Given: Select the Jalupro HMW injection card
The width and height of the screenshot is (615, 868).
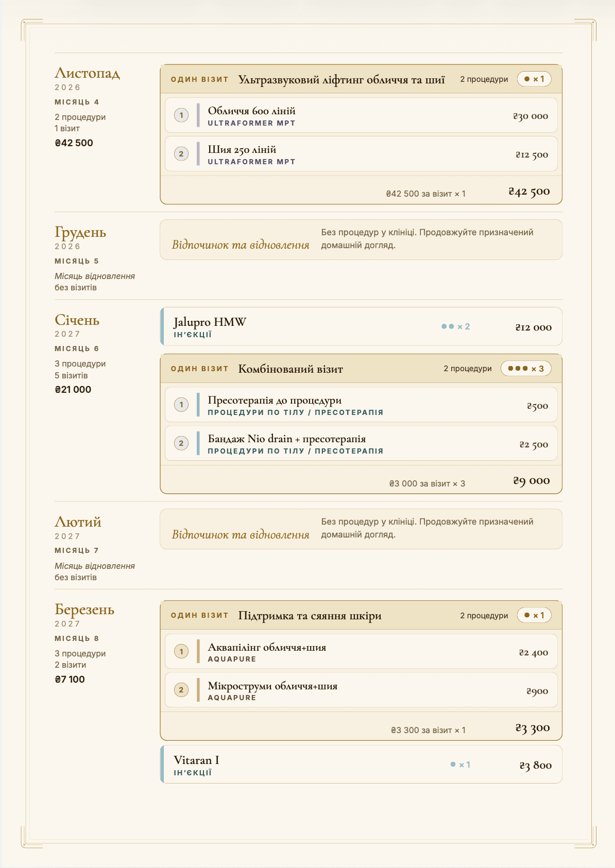Looking at the screenshot, I should [361, 326].
